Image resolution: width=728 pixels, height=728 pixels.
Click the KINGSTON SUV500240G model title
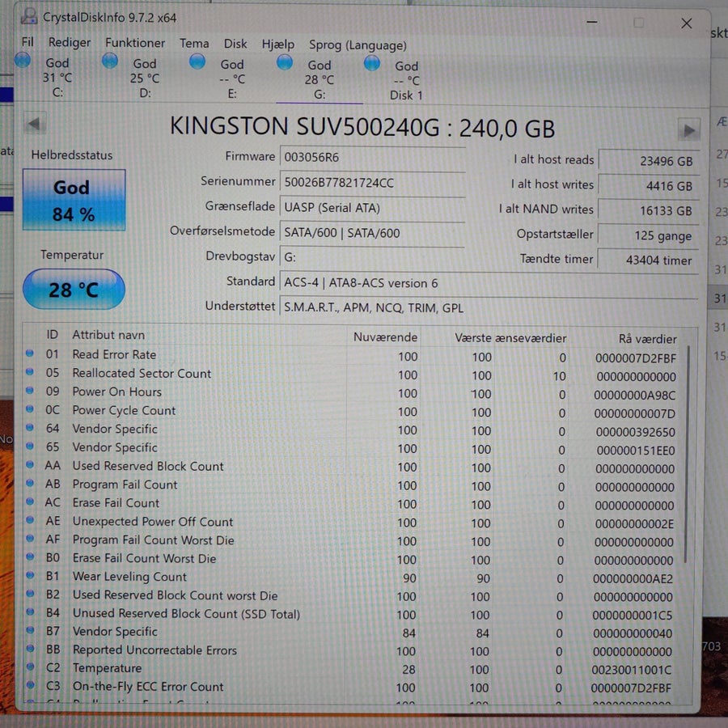[x=362, y=127]
